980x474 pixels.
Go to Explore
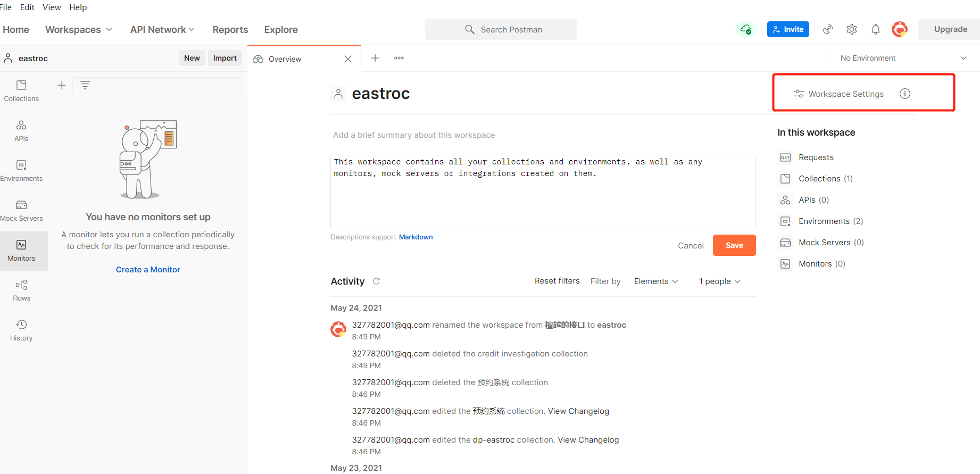[281, 30]
